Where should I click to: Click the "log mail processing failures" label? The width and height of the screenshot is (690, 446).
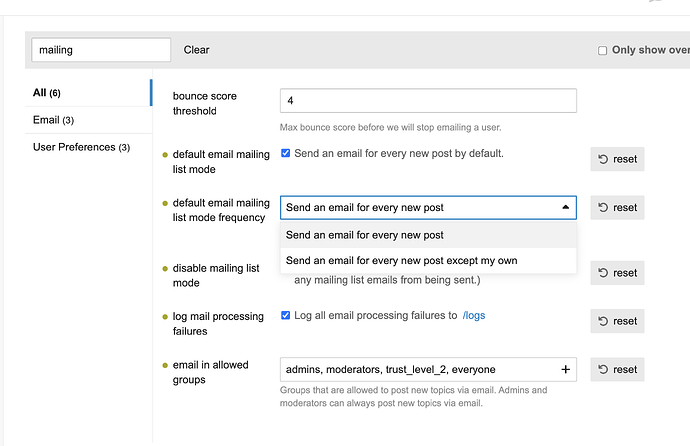tap(218, 324)
